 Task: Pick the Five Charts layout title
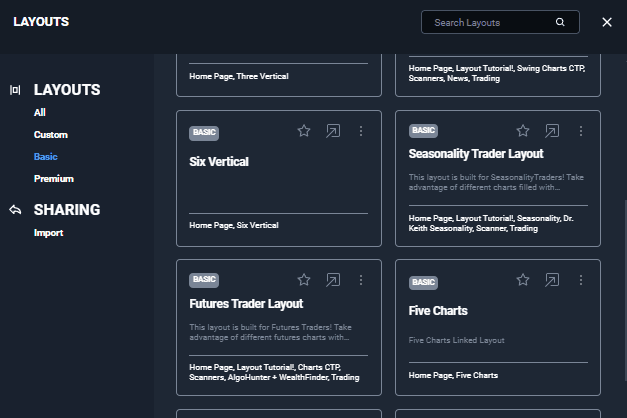[438, 310]
